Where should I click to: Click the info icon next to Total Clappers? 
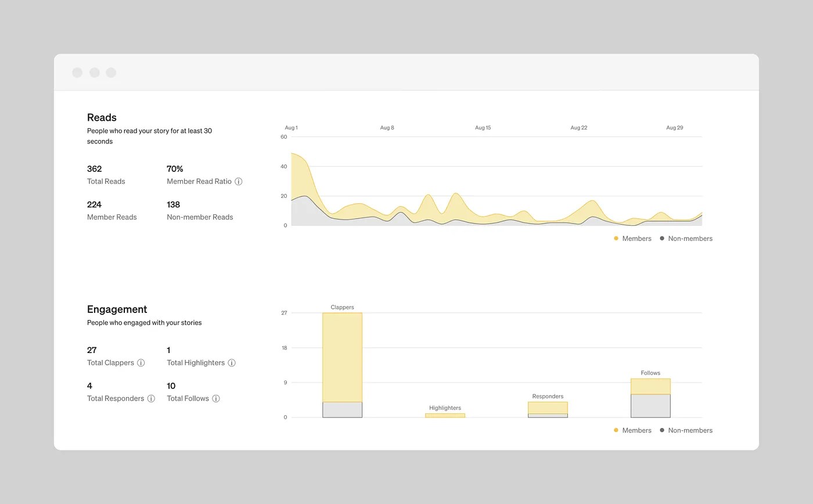pyautogui.click(x=141, y=363)
